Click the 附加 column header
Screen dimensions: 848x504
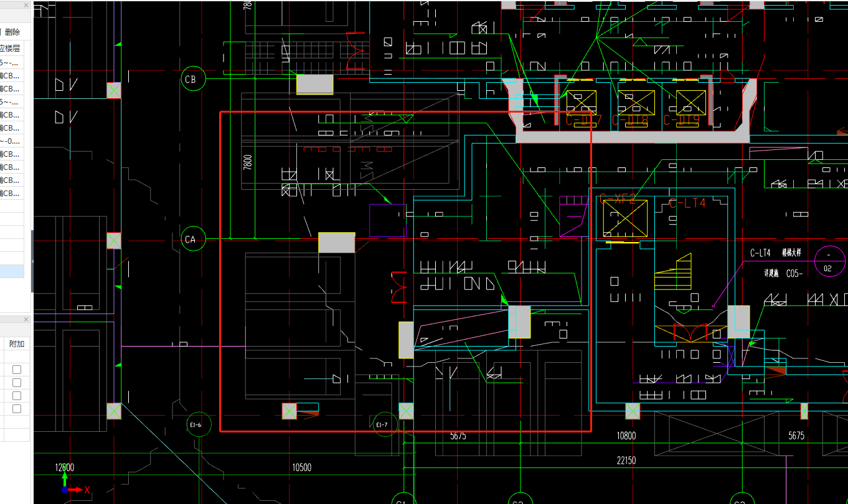coord(17,343)
